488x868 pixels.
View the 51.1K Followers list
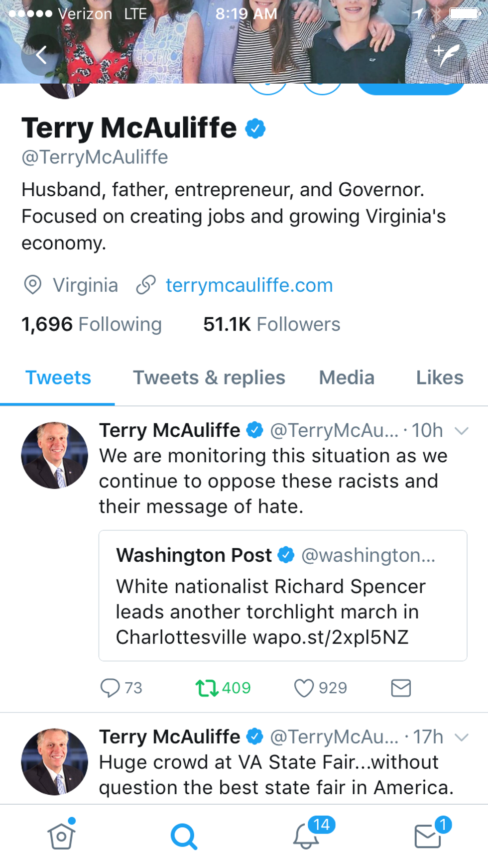click(x=271, y=324)
